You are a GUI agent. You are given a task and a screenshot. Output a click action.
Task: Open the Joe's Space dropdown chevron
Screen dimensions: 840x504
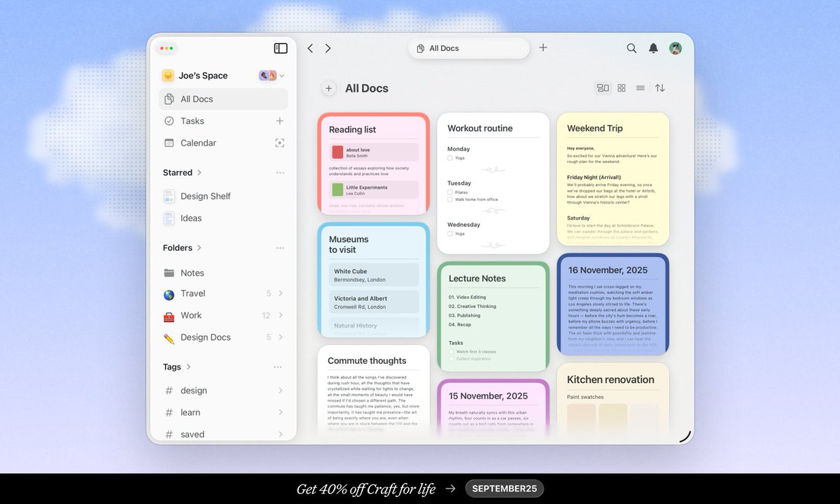pos(281,76)
